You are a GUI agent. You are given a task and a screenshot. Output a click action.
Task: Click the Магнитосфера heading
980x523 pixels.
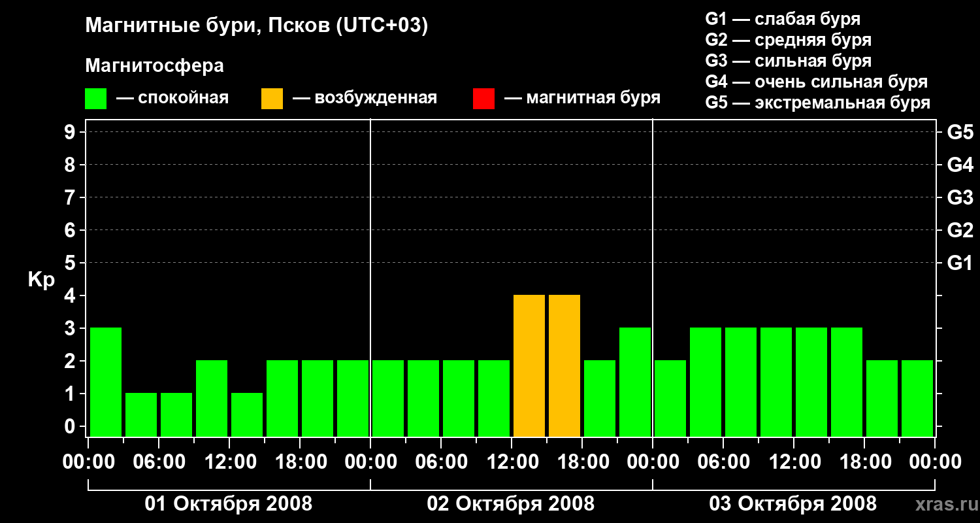tap(154, 66)
